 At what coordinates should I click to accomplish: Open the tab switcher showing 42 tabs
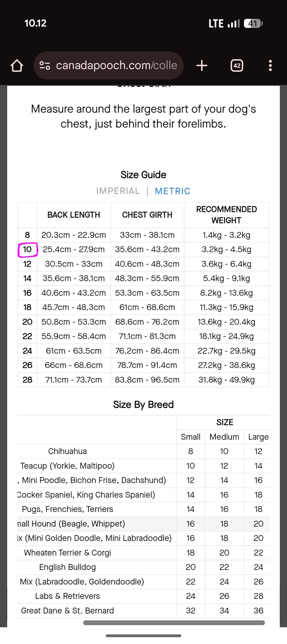tap(237, 65)
